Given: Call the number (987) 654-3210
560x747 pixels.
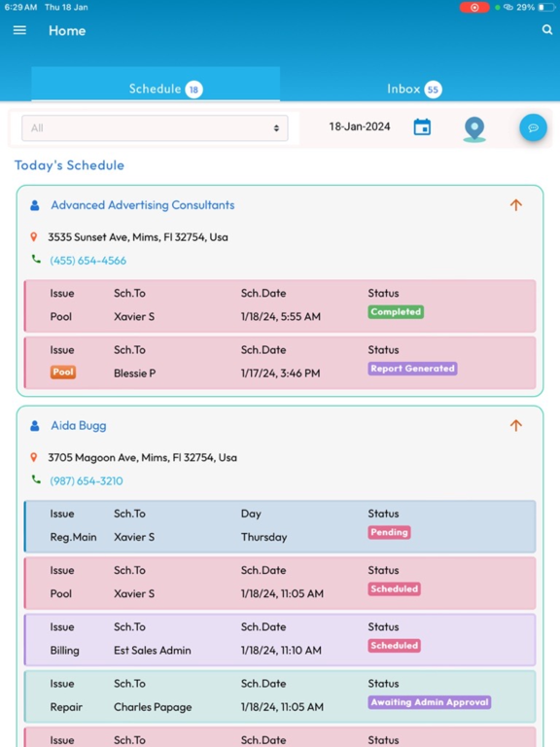Looking at the screenshot, I should tap(87, 480).
